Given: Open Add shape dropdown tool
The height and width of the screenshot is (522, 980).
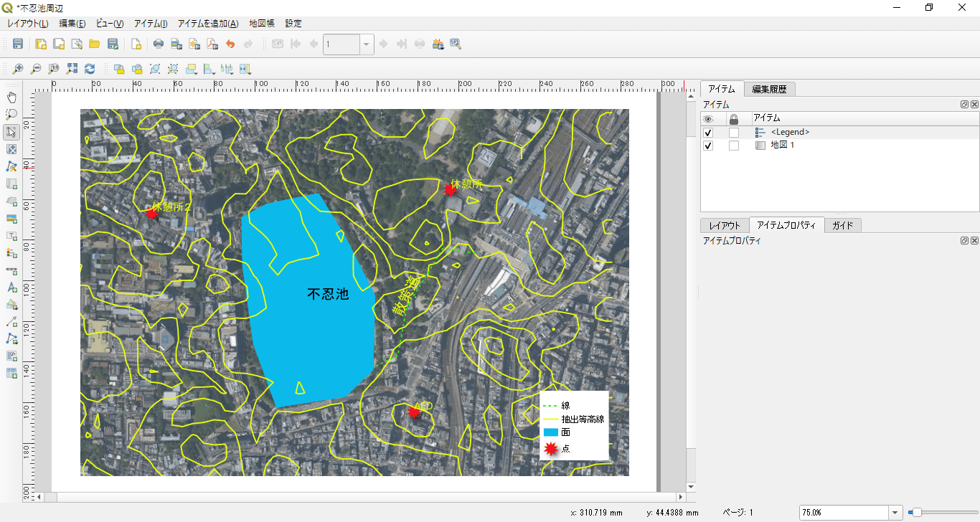Looking at the screenshot, I should (11, 304).
